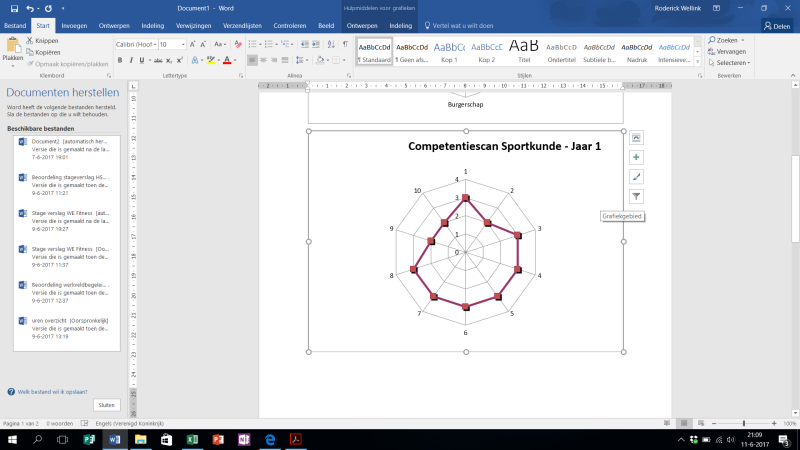
Task: Apply subscript formatting
Action: click(x=169, y=60)
